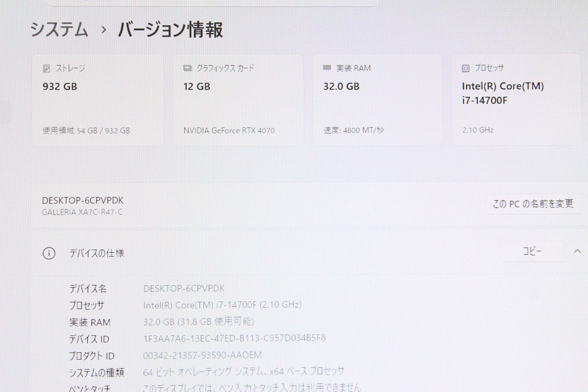Select product ID 00342-21357-93590-AAOEM
588x392 pixels.
tap(202, 355)
